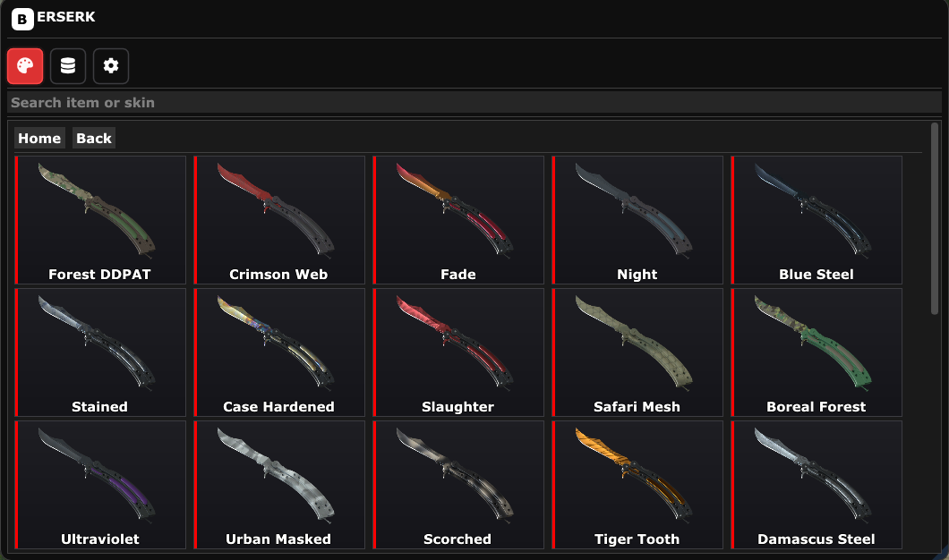
Task: Click the skin list vertical scrollbar
Action: point(935,218)
